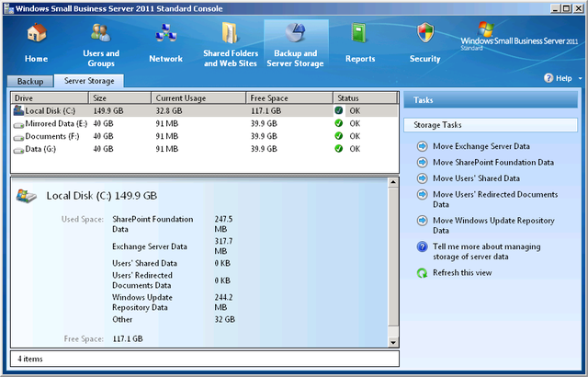The image size is (588, 377).
Task: Open Tell me more about managing storage
Action: (x=487, y=252)
